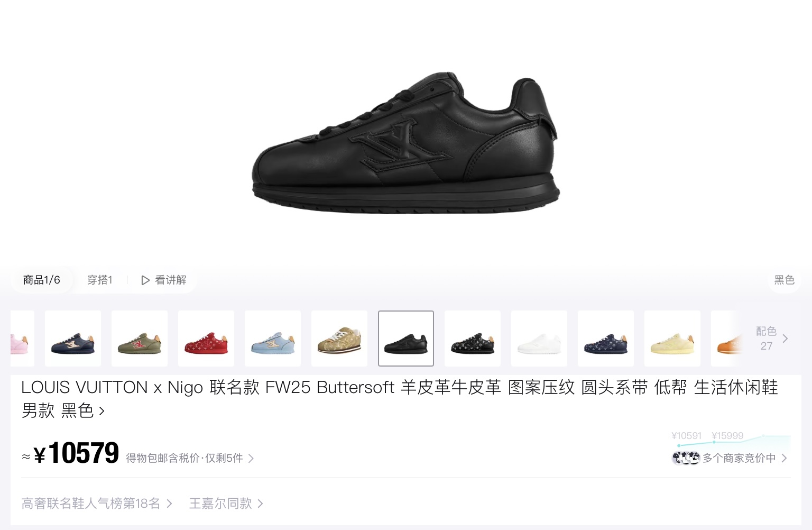Click the main black sneaker product image
The width and height of the screenshot is (812, 530).
pyautogui.click(x=406, y=143)
